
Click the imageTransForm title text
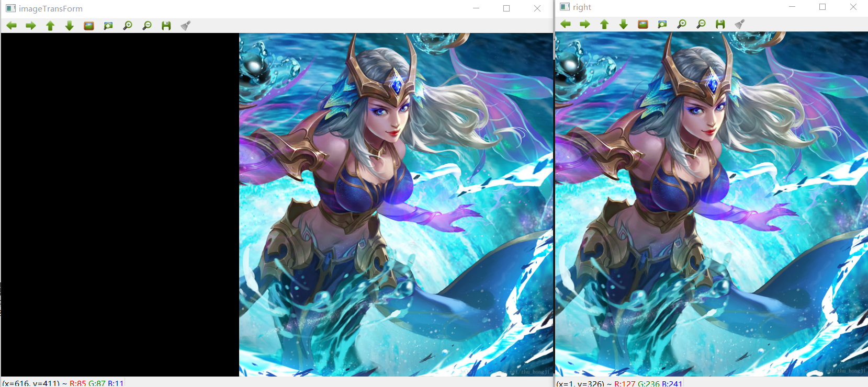pos(51,9)
